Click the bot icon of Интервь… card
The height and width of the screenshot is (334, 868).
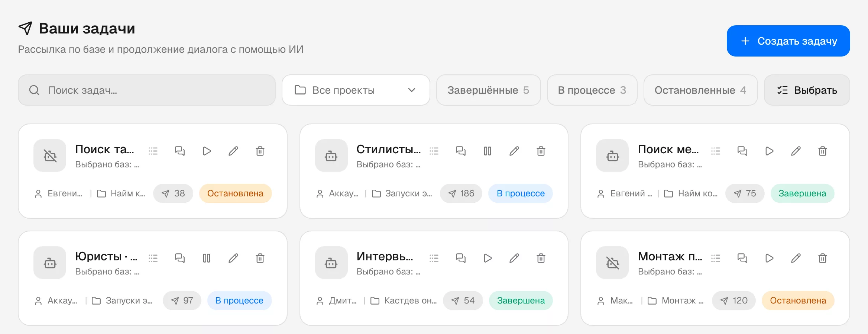[x=331, y=263]
